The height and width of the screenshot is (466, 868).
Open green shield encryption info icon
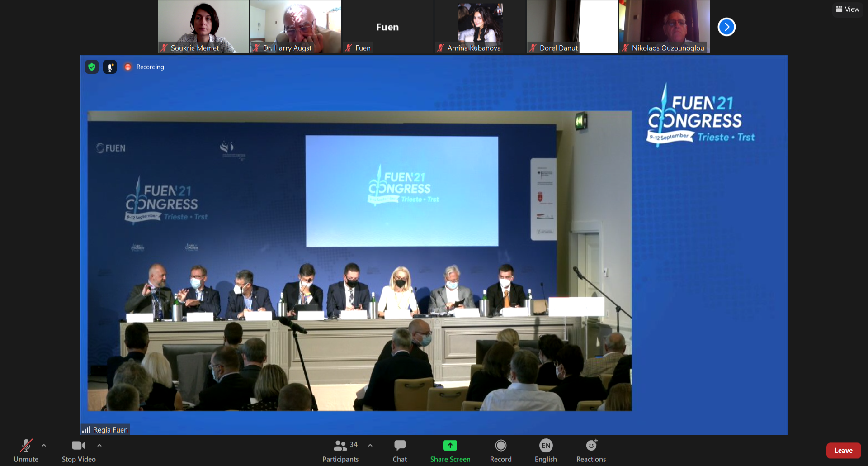click(92, 67)
